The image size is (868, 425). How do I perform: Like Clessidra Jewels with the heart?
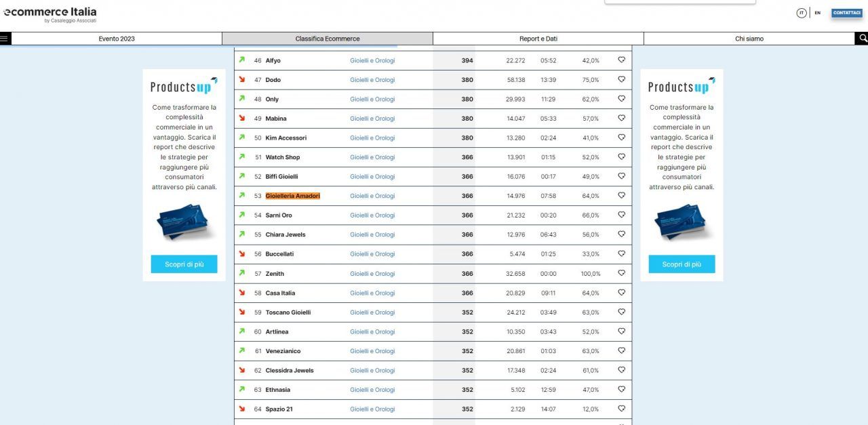pyautogui.click(x=621, y=370)
